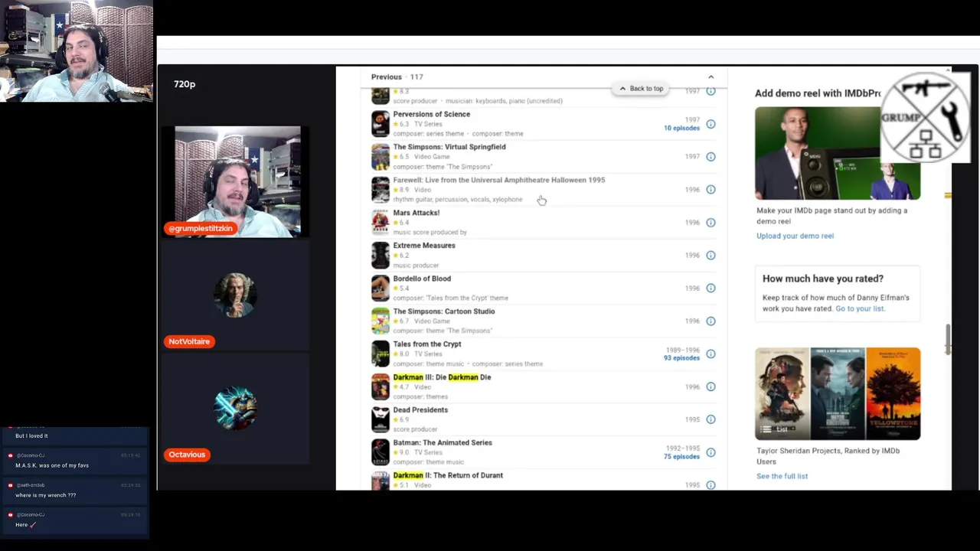This screenshot has width=980, height=551.
Task: Open Darkman II: The Return of Durant link
Action: pyautogui.click(x=448, y=475)
